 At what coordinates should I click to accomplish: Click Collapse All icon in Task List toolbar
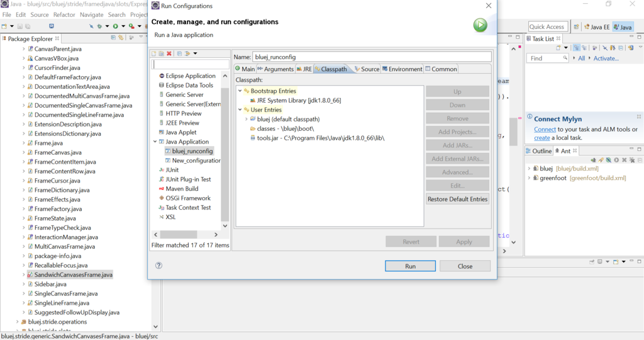click(x=621, y=48)
